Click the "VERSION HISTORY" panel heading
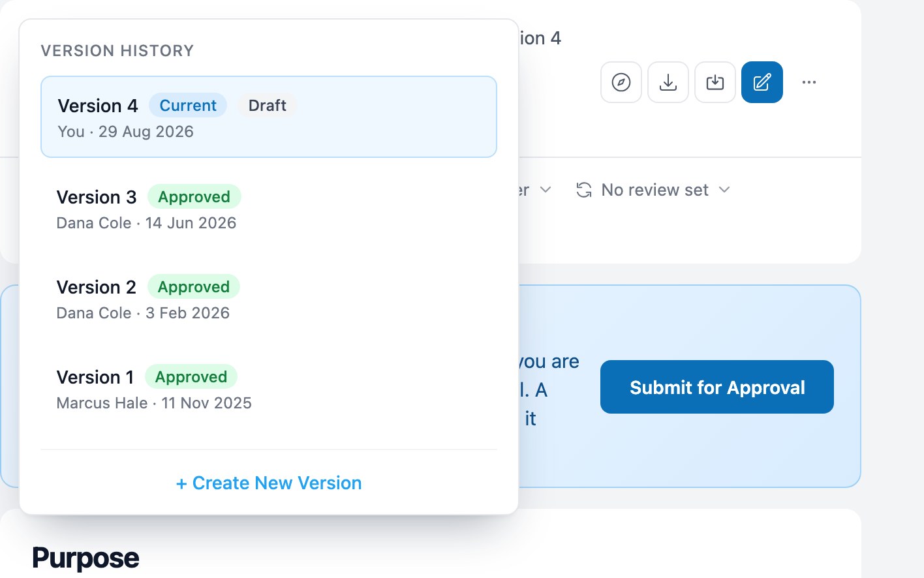This screenshot has width=924, height=578. [x=117, y=51]
